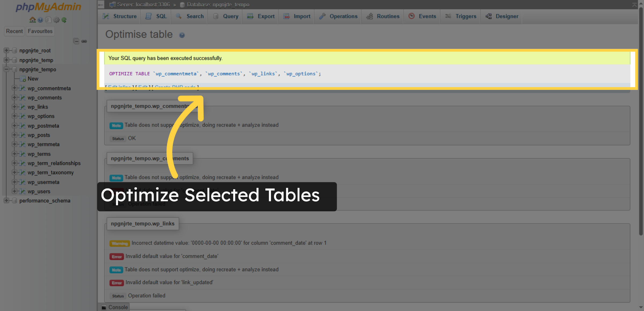Expand the performance_schema database
The image size is (644, 311).
(x=6, y=200)
